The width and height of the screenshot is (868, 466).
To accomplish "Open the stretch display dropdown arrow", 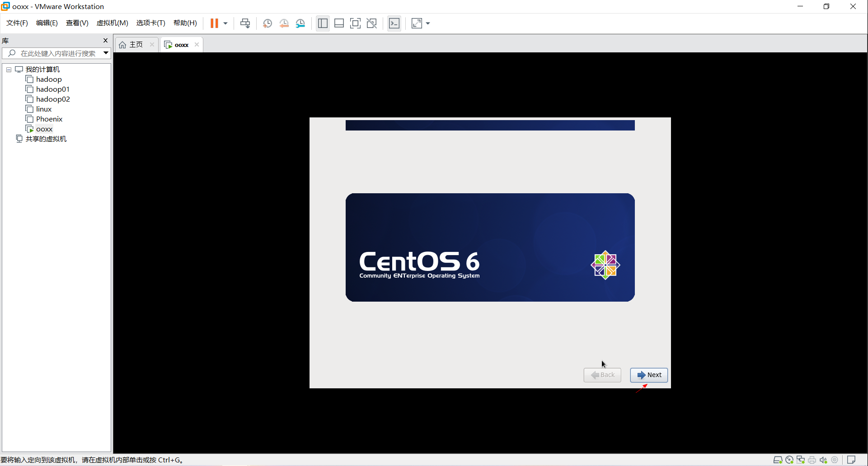I will (428, 23).
